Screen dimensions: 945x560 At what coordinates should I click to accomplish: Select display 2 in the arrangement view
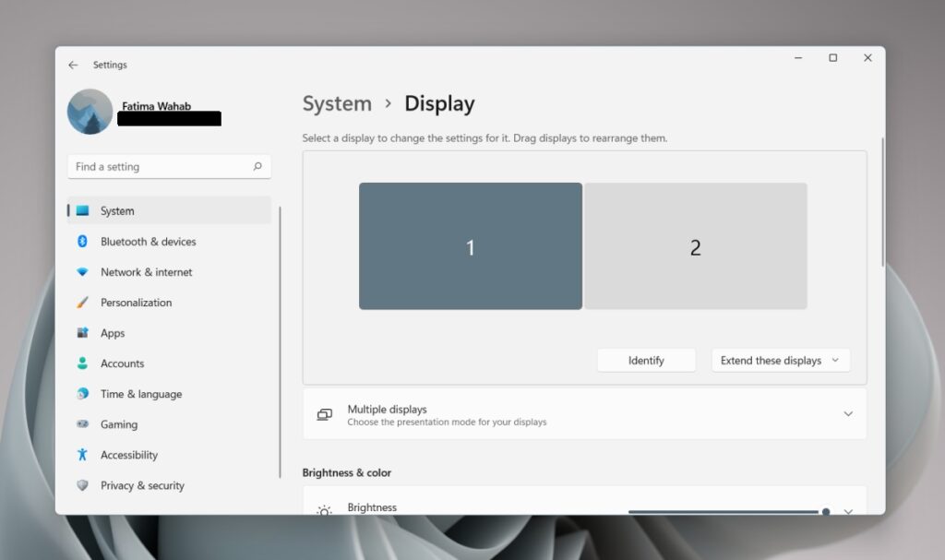point(696,245)
